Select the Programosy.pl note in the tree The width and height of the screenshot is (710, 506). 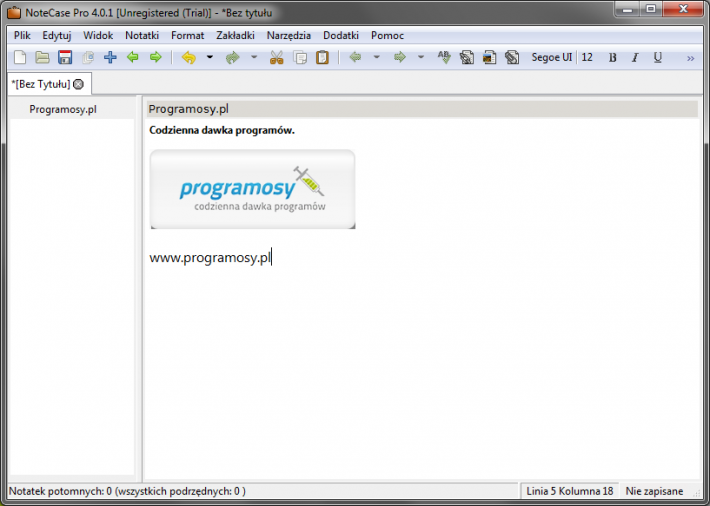[x=63, y=110]
